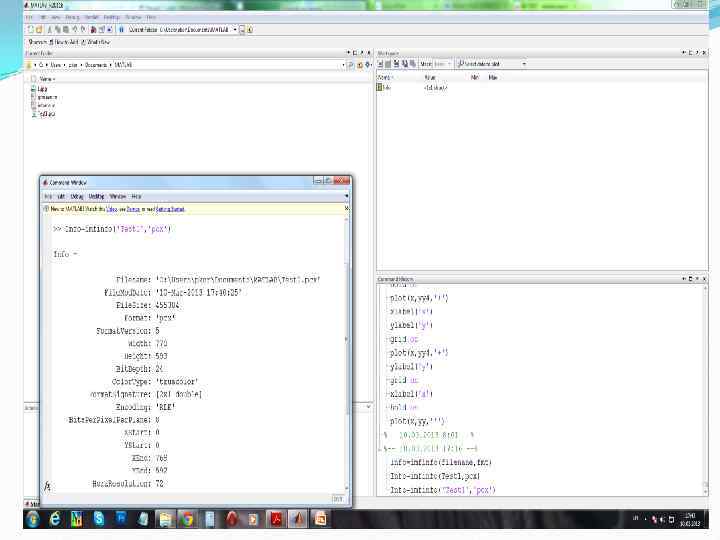Screen dimensions: 720x540
Task: Open Current Folder path dropdown in toolbar
Action: pyautogui.click(x=235, y=29)
